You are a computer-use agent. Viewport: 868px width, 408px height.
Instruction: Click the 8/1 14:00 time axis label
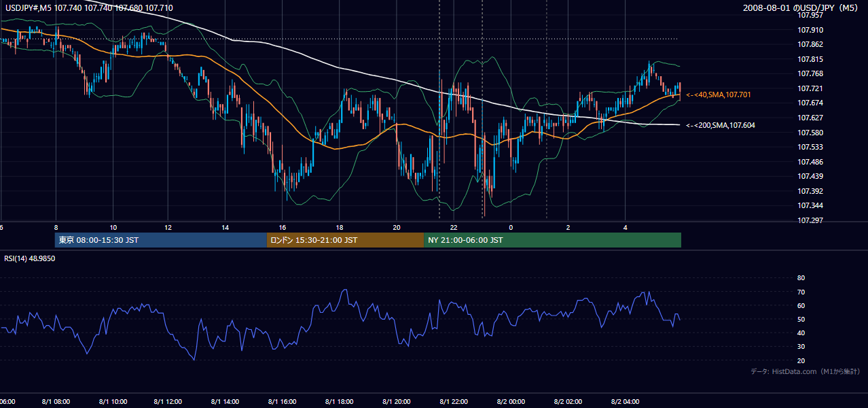pos(225,402)
